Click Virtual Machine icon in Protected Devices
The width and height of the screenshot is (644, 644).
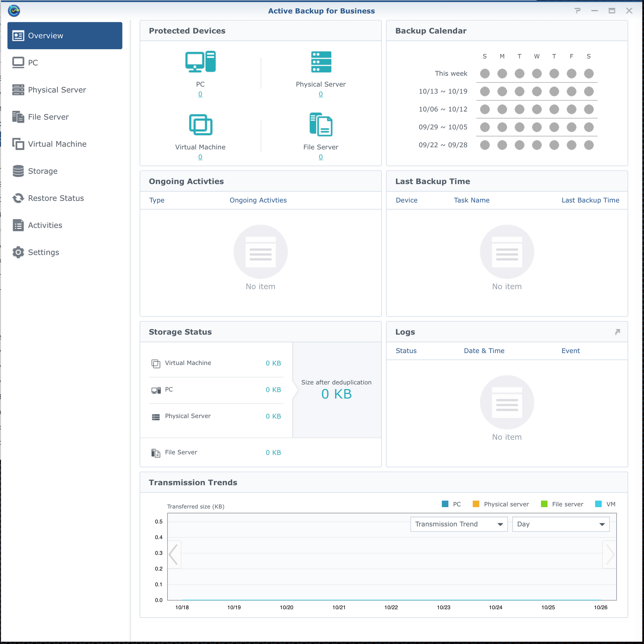click(200, 125)
